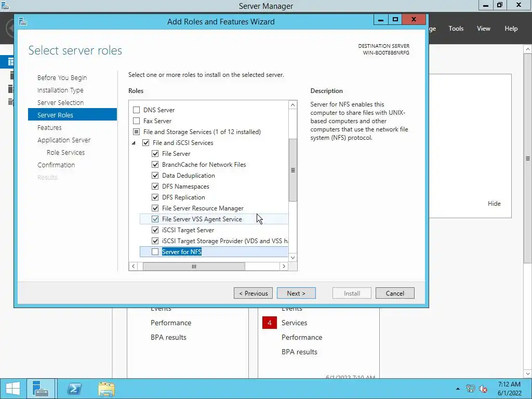Screen dimensions: 532x399
Task: Click roles list scroll left arrow
Action: (x=134, y=267)
